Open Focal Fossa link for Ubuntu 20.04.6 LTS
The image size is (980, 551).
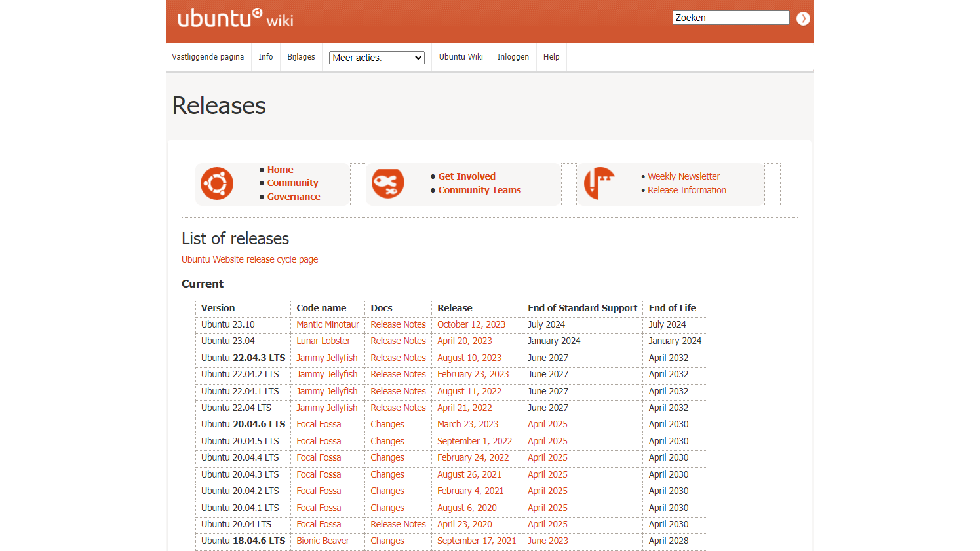tap(319, 424)
